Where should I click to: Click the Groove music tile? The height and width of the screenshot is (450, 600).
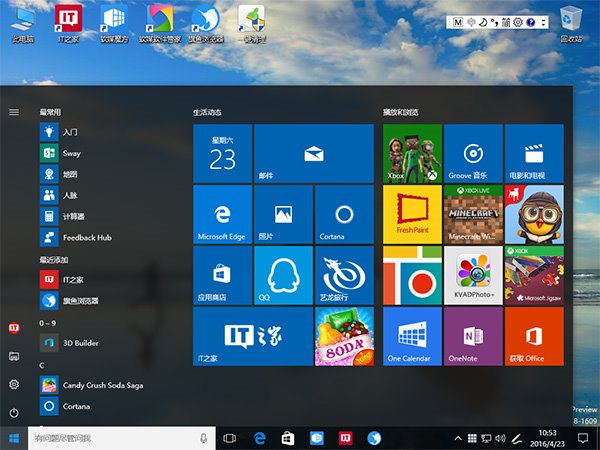[x=473, y=154]
